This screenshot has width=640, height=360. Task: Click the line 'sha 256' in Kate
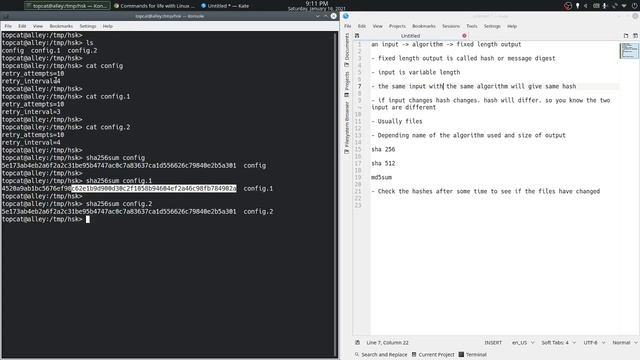tap(383, 149)
